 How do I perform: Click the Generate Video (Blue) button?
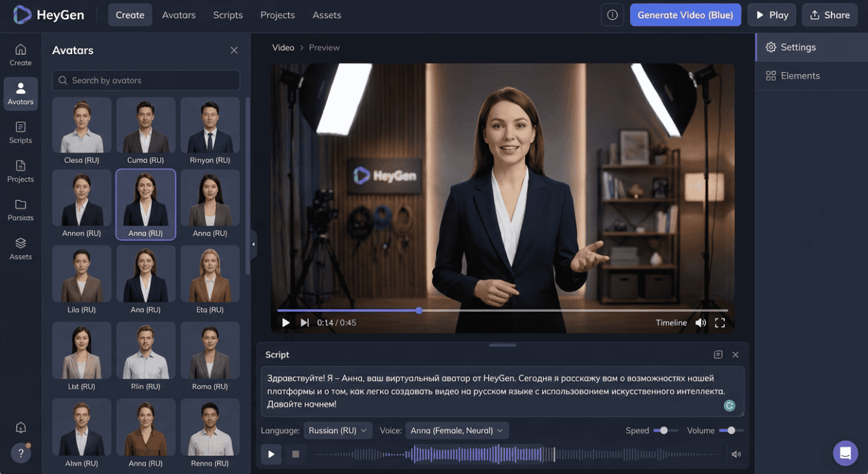pyautogui.click(x=685, y=15)
